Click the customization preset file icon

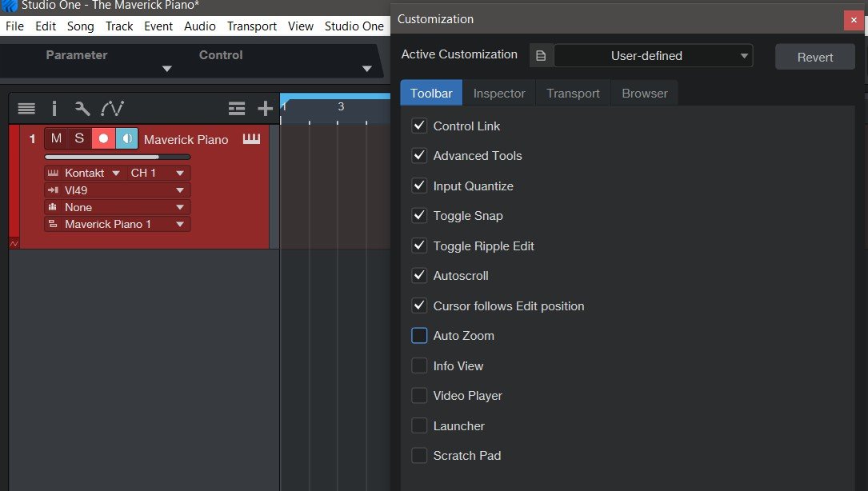pos(541,56)
